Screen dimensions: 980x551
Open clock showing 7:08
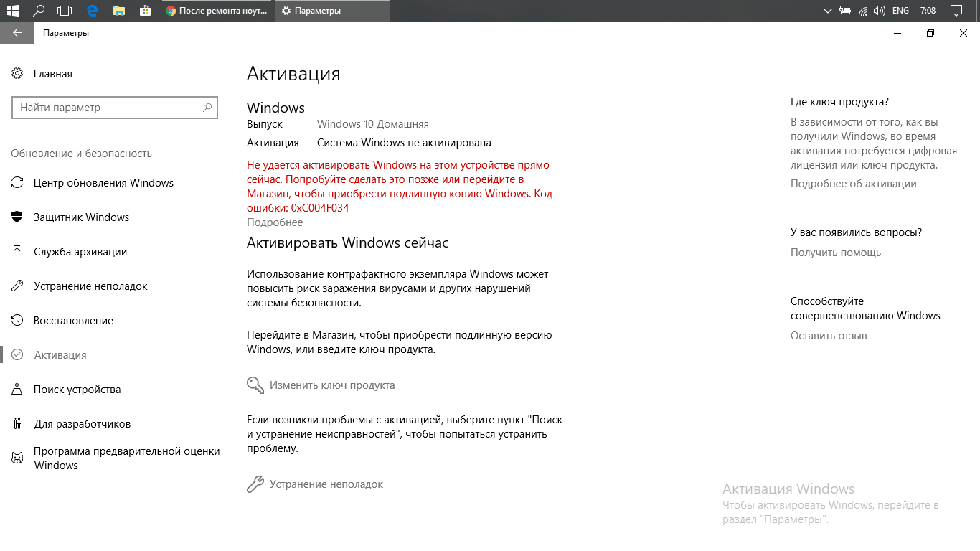click(x=928, y=11)
